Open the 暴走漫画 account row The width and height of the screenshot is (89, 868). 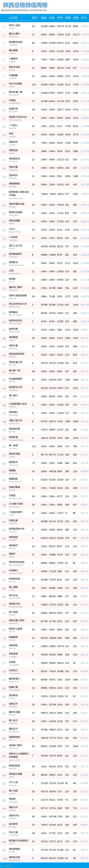tap(44, 52)
